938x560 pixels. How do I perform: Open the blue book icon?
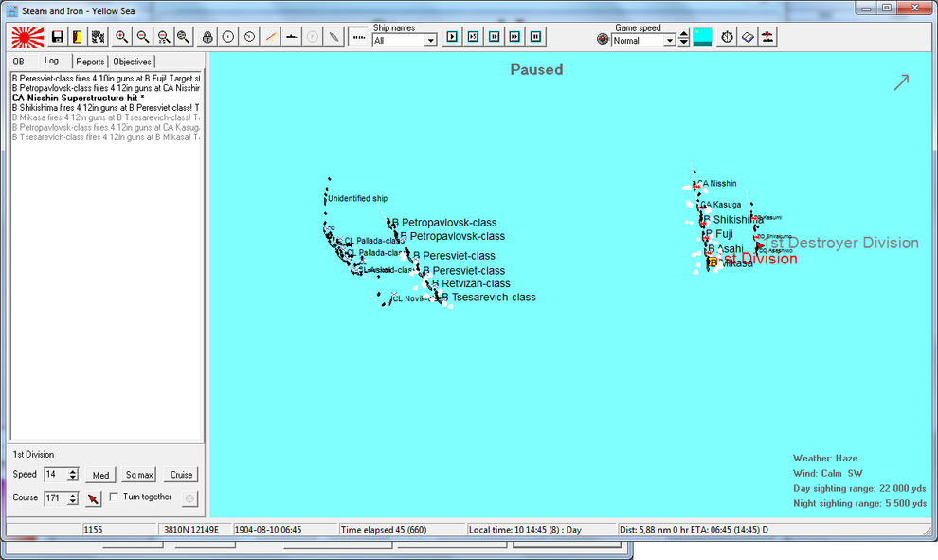(x=748, y=37)
